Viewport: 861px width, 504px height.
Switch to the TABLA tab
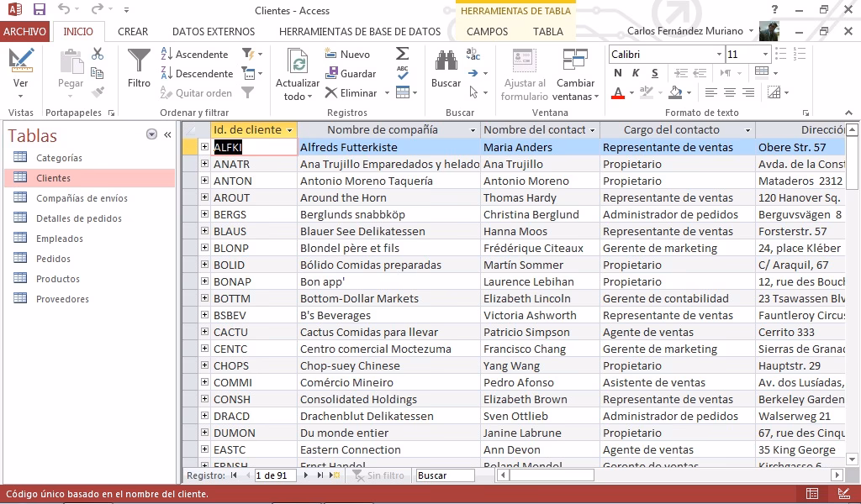548,31
